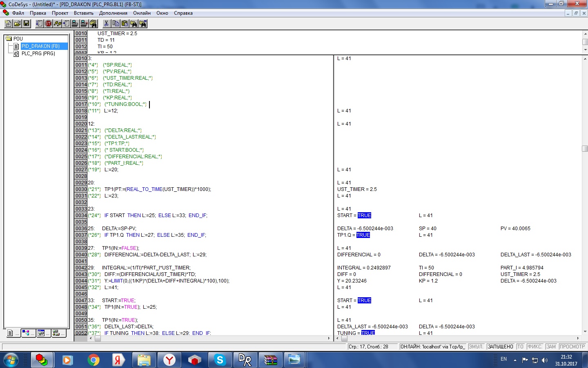This screenshot has height=368, width=588.
Task: Click the scissors Cut icon
Action: click(106, 24)
